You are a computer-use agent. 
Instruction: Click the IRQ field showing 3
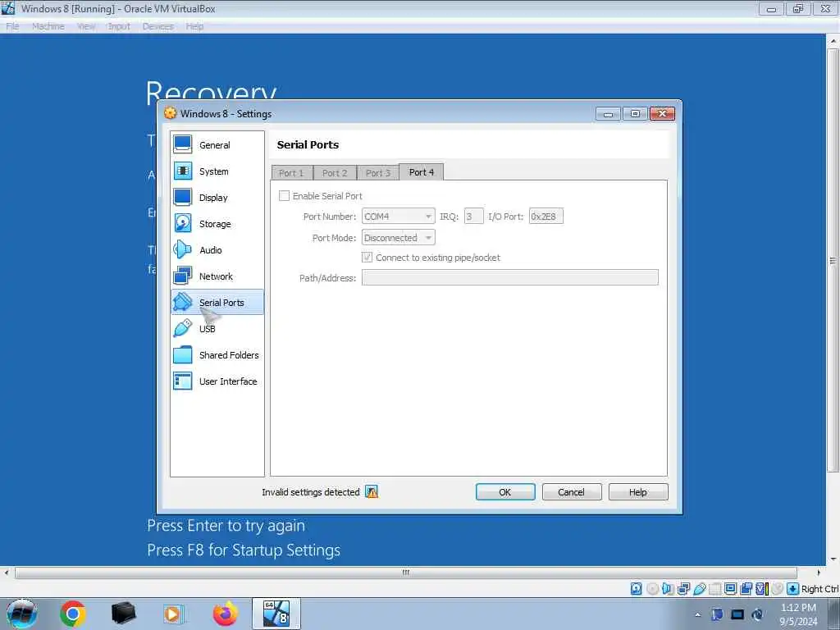tap(473, 217)
